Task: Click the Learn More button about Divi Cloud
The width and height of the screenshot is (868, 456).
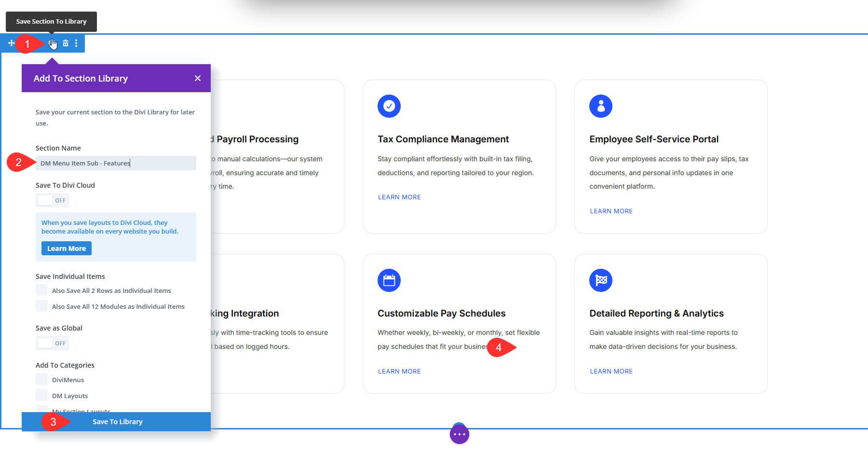Action: [x=66, y=248]
